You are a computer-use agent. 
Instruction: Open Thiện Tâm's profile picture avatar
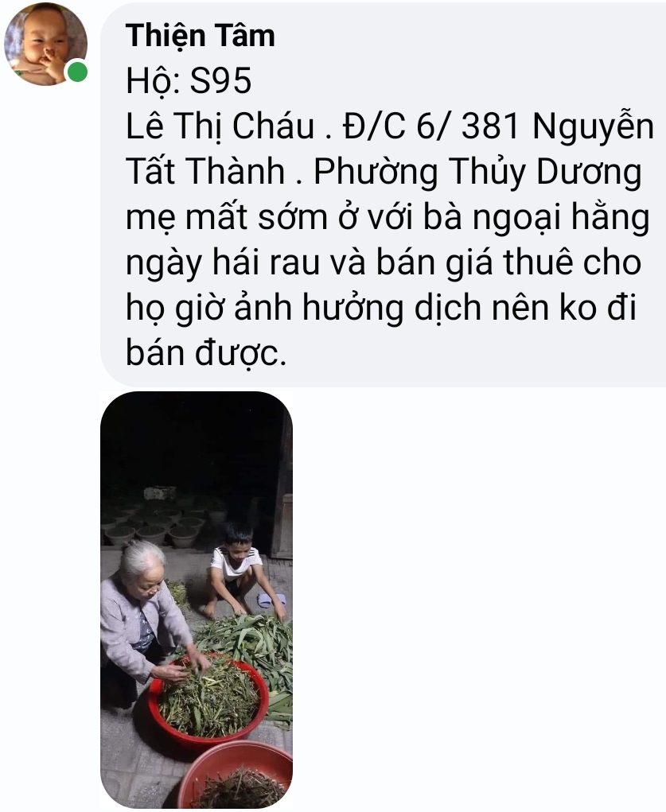[45, 44]
